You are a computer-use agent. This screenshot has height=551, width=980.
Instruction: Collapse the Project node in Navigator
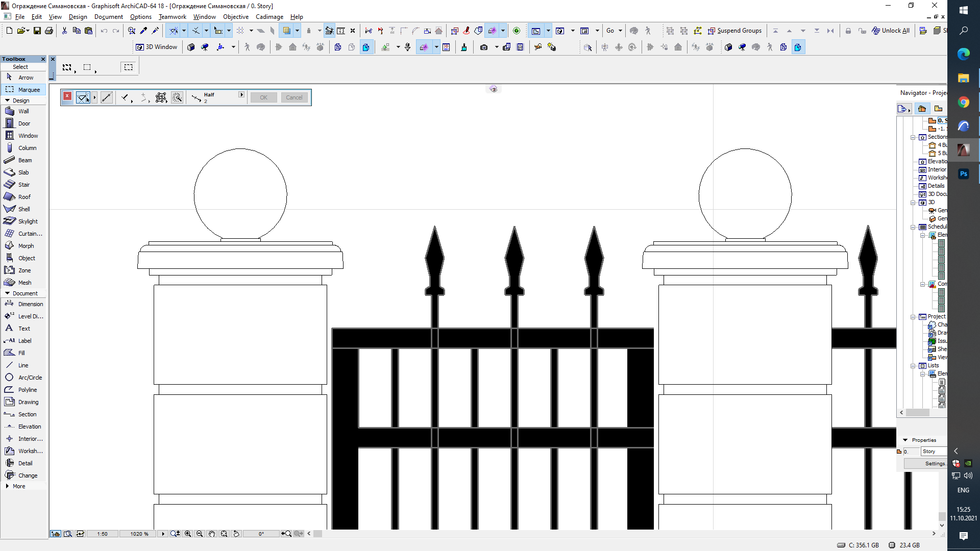[913, 317]
